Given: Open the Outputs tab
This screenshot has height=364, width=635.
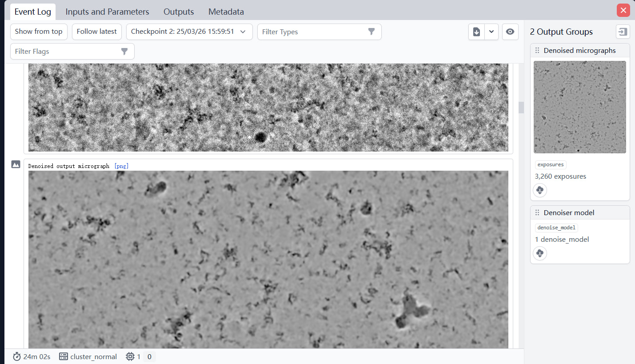Looking at the screenshot, I should click(x=179, y=12).
